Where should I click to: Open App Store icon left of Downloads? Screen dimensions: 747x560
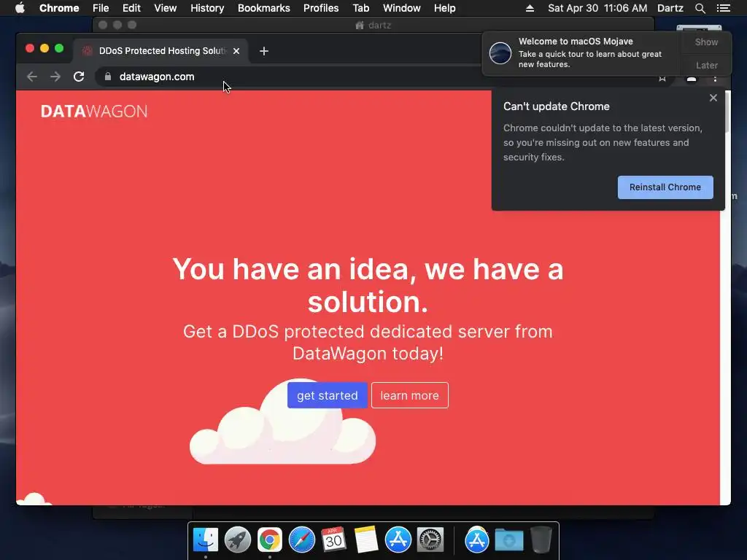click(477, 540)
